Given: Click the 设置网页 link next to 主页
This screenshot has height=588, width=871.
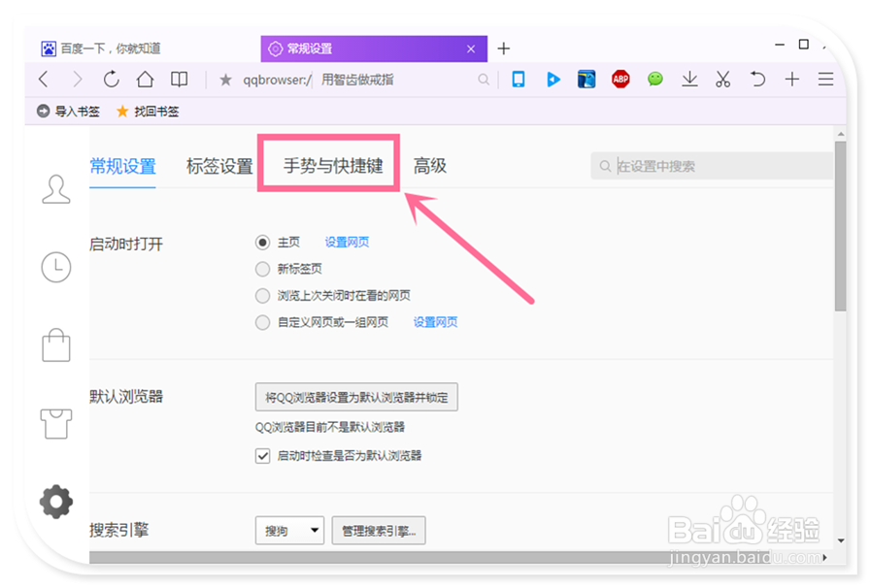Looking at the screenshot, I should click(x=346, y=243).
